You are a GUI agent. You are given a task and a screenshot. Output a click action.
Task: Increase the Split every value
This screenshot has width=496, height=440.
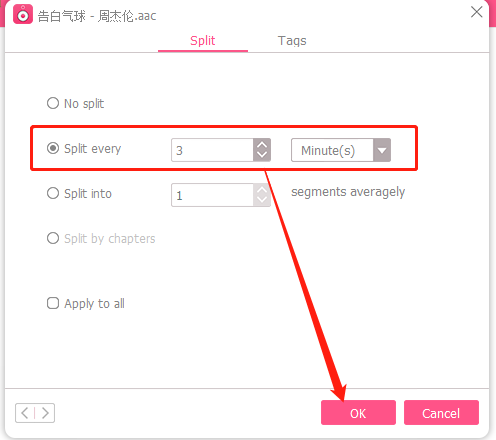[x=262, y=145]
